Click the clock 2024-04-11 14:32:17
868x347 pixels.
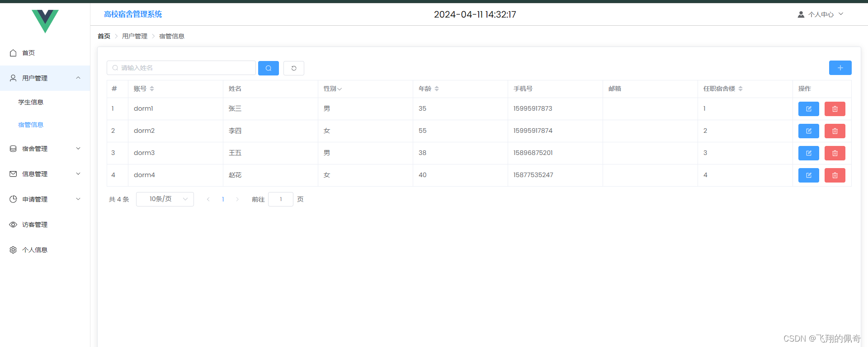click(475, 14)
